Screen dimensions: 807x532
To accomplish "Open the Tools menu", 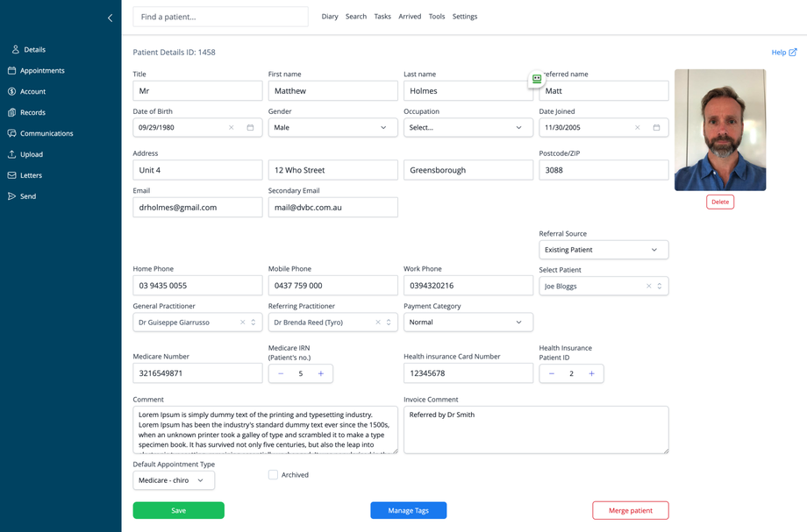I will [x=437, y=17].
